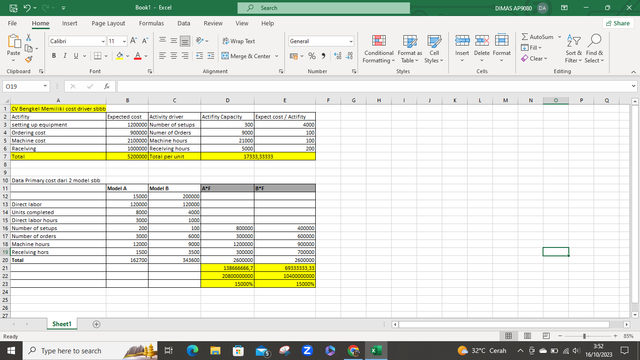Click Increase Decimal icon
Screen dimensions: 640x360
[338, 56]
